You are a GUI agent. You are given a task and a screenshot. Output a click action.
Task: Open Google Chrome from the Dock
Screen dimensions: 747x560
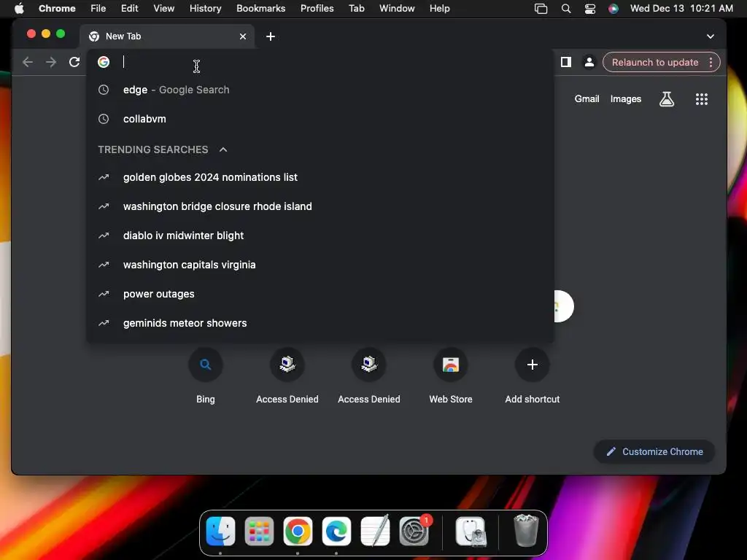[x=298, y=531]
